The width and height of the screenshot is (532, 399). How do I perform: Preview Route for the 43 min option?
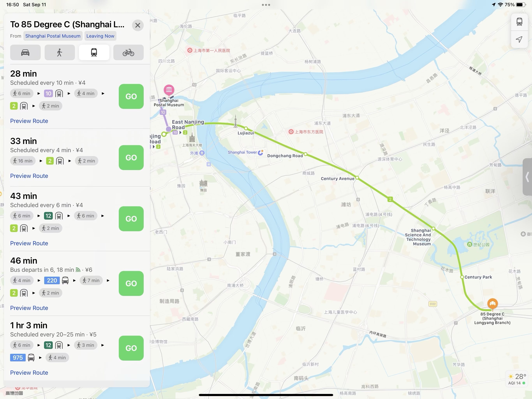pyautogui.click(x=29, y=243)
